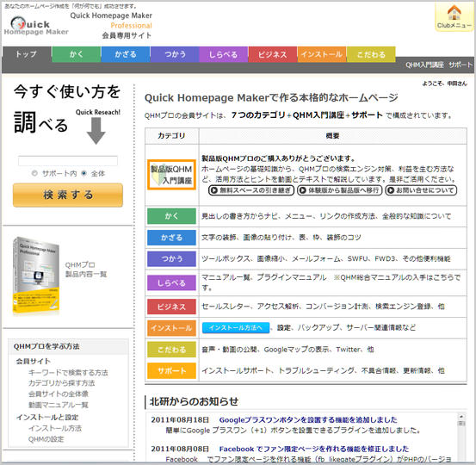The image size is (476, 465).
Task: Click the サポート category button in table
Action: tap(171, 371)
